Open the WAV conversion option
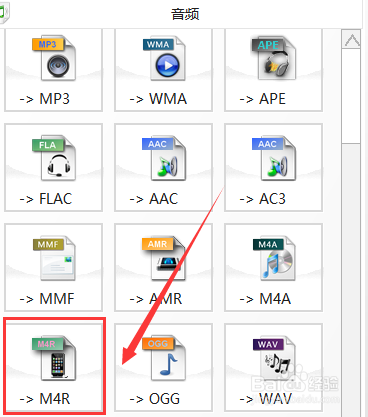Viewport: 368px width, 417px height. pyautogui.click(x=273, y=368)
